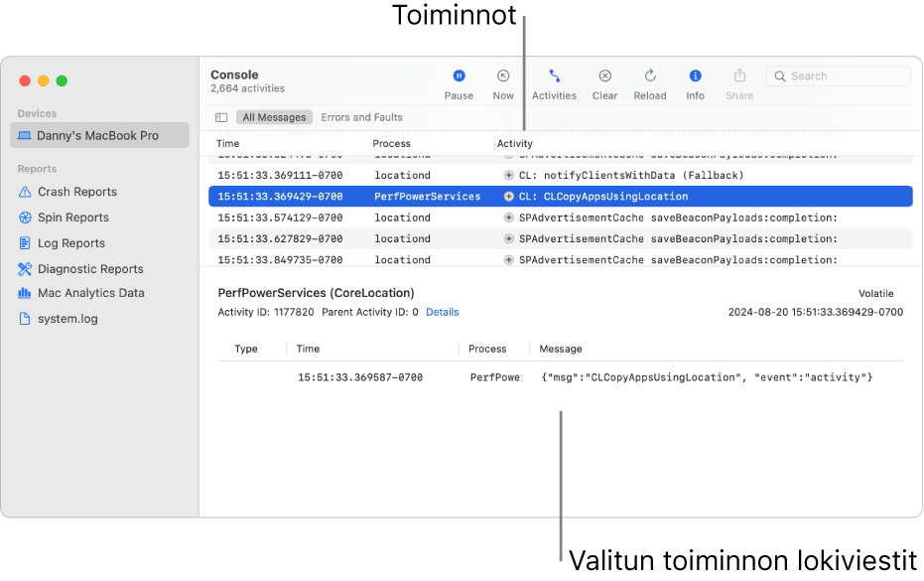Click in the Search field
Screen dimensions: 924x581
pos(838,76)
